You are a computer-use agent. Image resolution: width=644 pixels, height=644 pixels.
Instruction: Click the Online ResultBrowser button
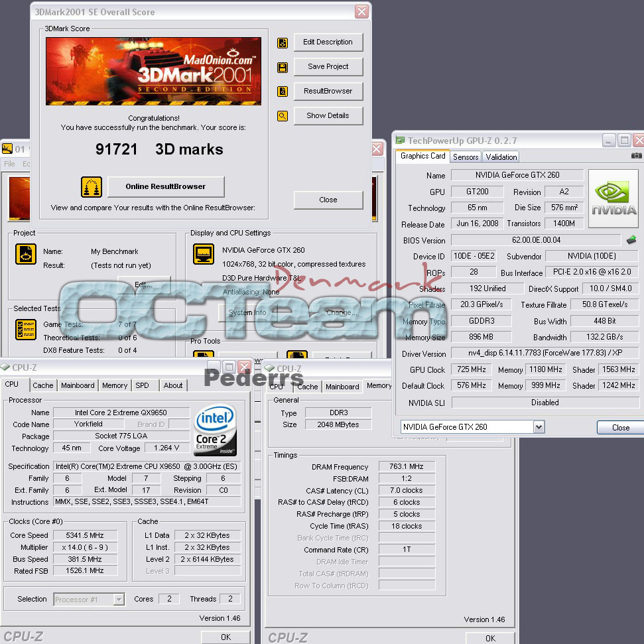pyautogui.click(x=166, y=187)
